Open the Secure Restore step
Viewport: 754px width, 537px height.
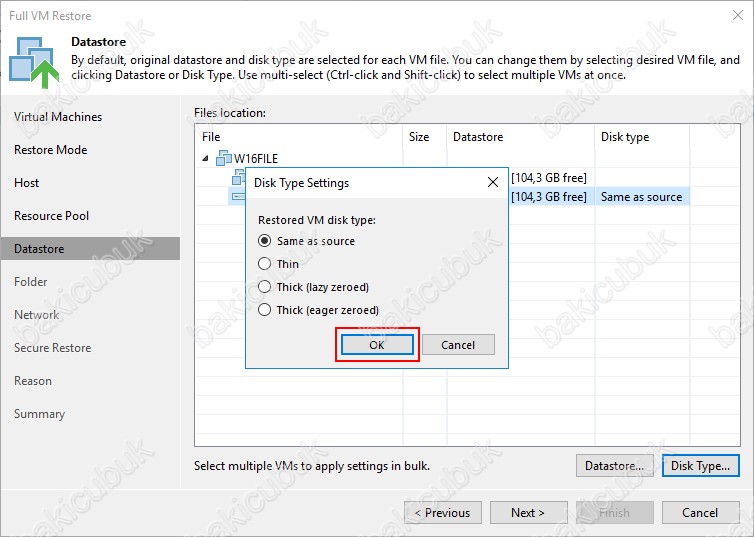(52, 348)
